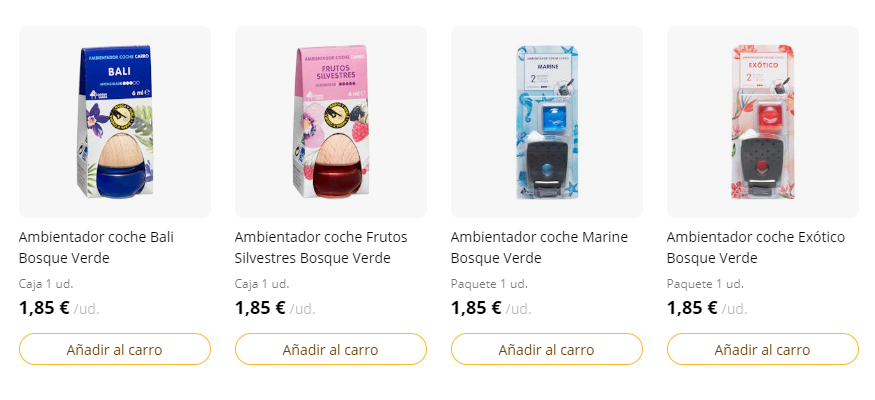Click the Paquete 1 ud. label under Marine
This screenshot has width=875, height=400.
489,284
